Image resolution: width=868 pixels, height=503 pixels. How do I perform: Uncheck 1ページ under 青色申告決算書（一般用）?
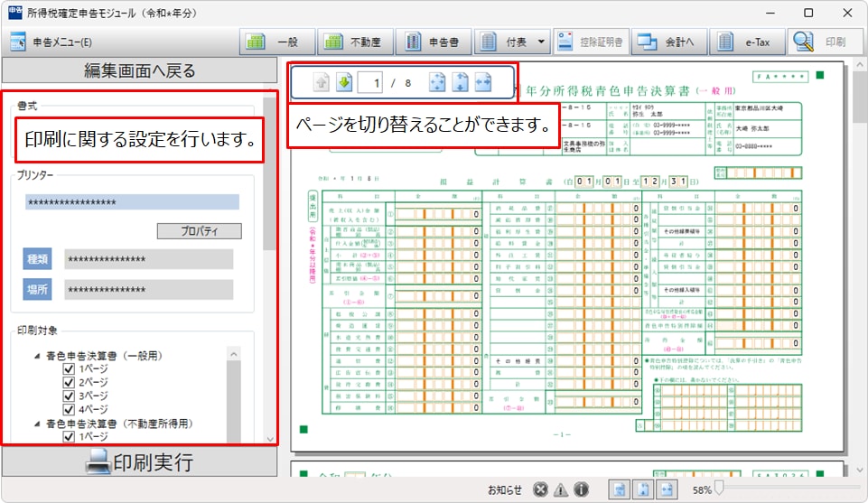[x=69, y=369]
